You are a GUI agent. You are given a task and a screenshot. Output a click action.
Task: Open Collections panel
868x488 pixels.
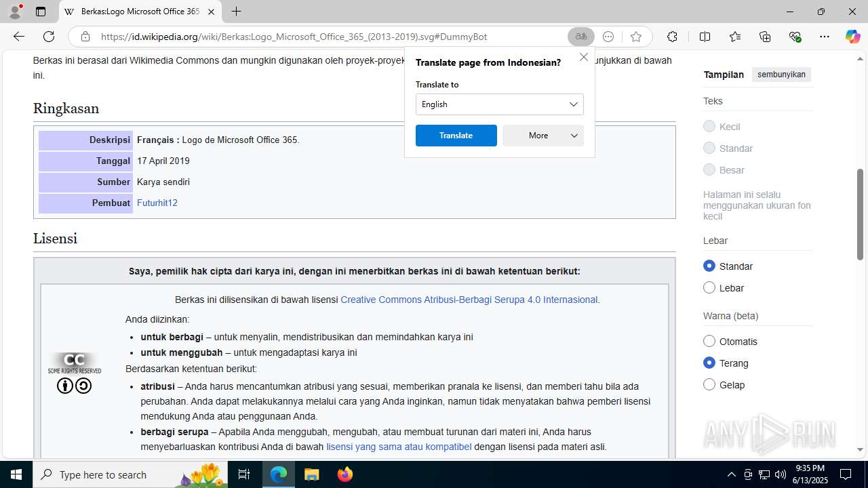point(765,37)
